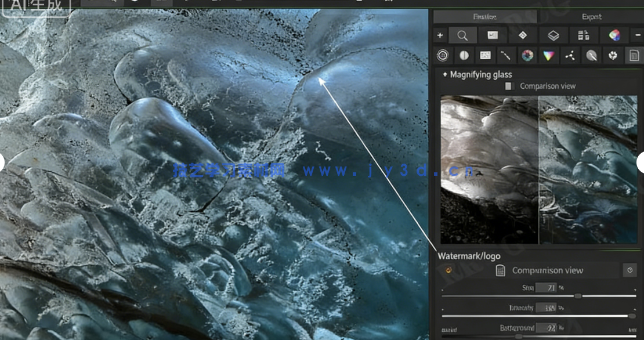
Task: Toggle the Watermark/logo enable dot
Action: (448, 270)
